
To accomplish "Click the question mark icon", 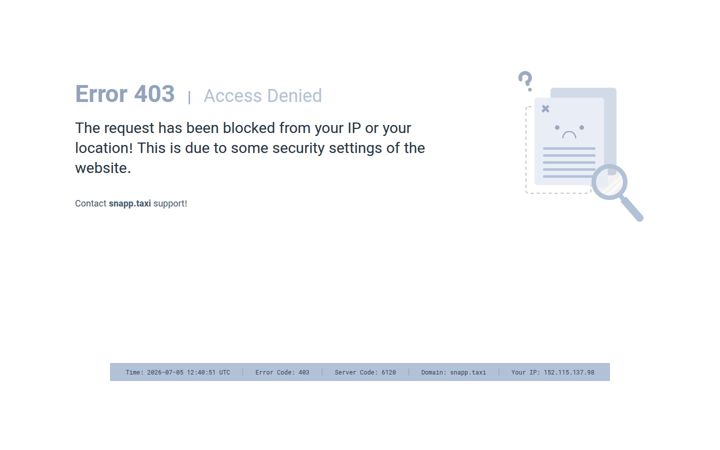I will [526, 81].
